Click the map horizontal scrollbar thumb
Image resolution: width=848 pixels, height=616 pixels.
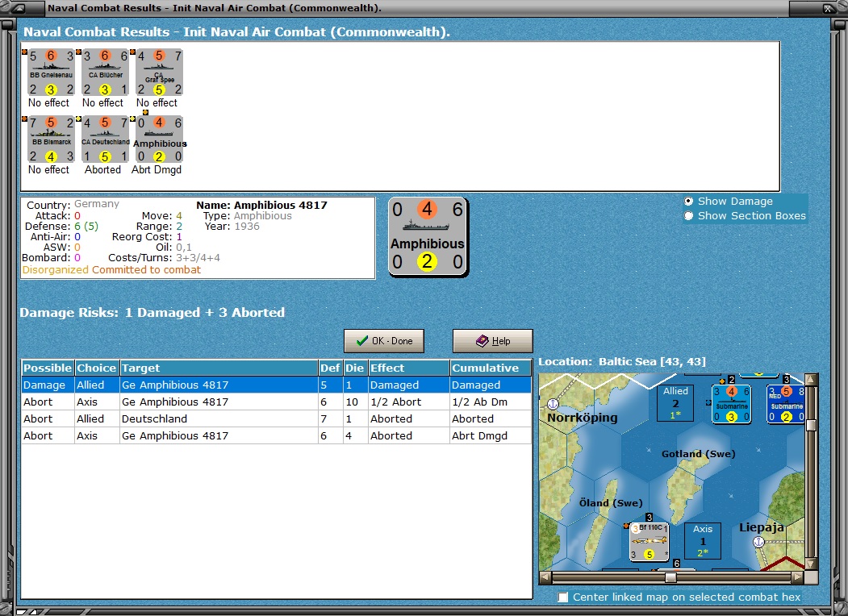(x=670, y=577)
